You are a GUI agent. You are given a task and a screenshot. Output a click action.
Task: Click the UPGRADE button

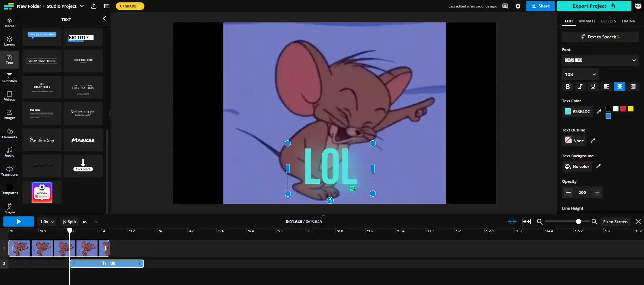130,6
